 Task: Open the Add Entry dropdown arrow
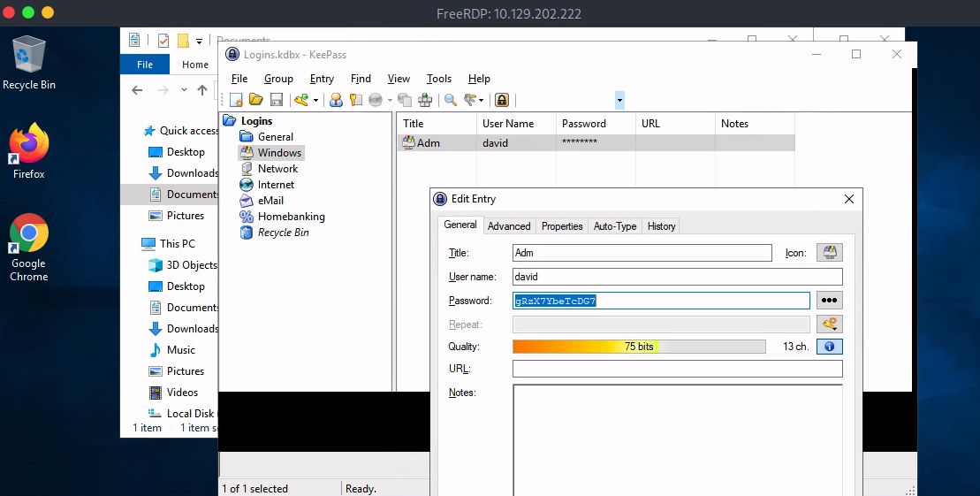pos(315,100)
